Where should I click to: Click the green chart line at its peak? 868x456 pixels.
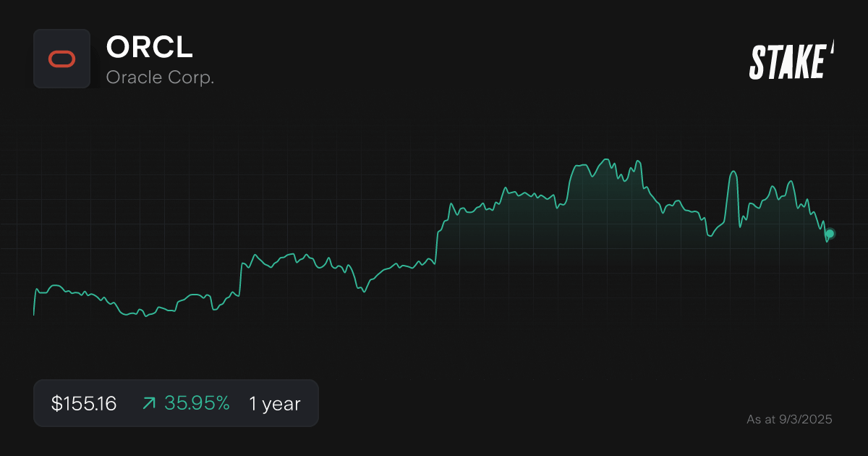pos(606,158)
